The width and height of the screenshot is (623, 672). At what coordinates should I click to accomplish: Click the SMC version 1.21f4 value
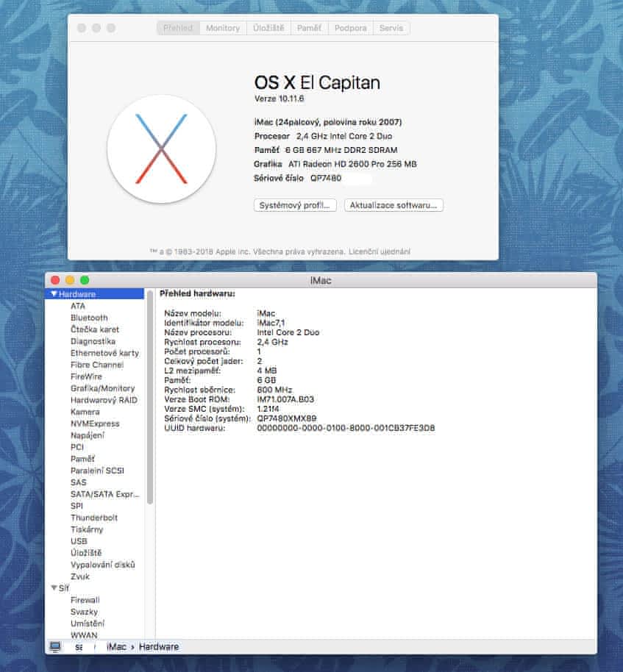268,409
